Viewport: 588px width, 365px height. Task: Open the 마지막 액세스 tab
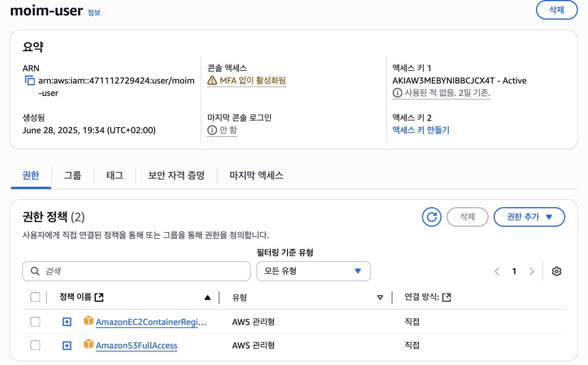point(257,176)
